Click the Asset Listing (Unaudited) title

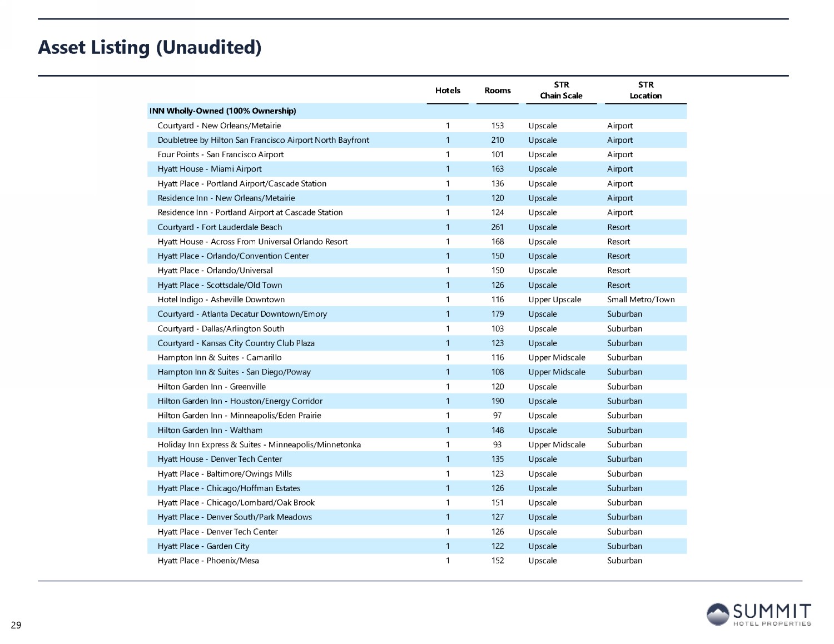pyautogui.click(x=150, y=48)
